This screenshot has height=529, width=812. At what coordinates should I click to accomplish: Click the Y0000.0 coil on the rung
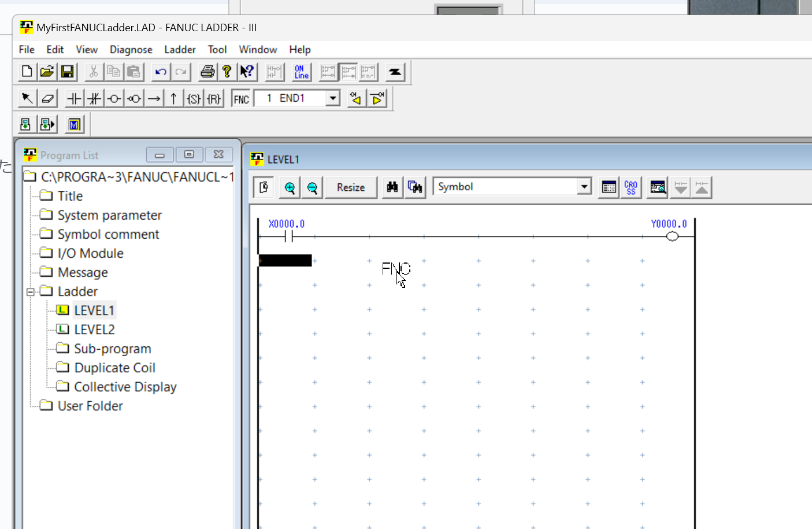tap(672, 236)
